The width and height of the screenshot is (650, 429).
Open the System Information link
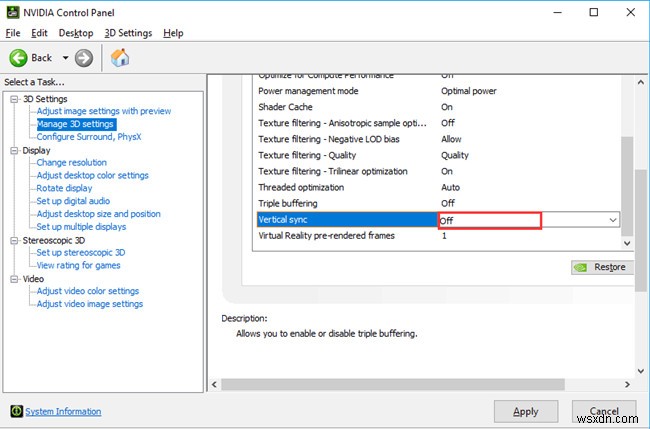click(63, 411)
